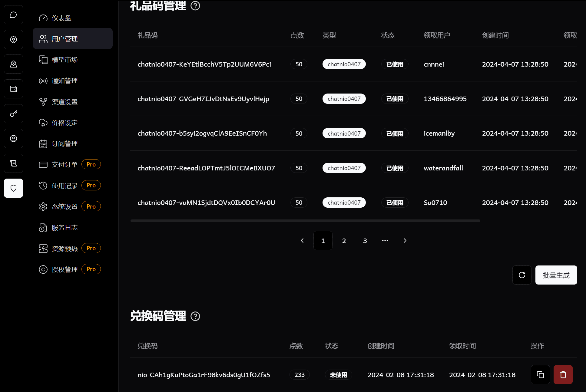Click the 支付订单 Pro tab item
This screenshot has height=392, width=586.
tap(68, 164)
